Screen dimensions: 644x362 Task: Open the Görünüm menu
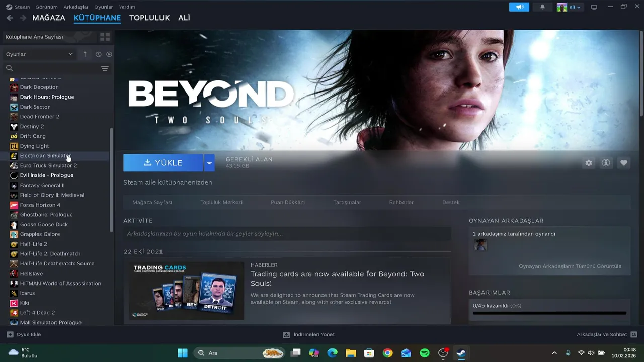tap(46, 7)
